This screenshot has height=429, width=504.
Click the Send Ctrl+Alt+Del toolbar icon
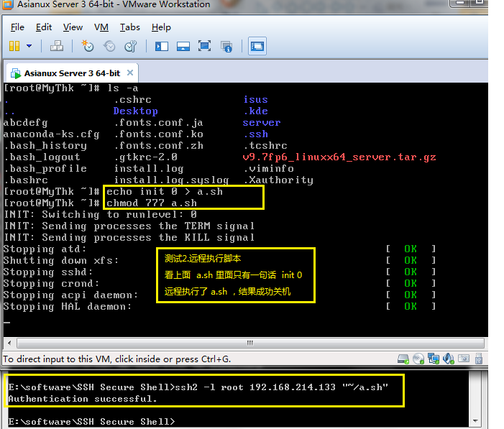57,46
